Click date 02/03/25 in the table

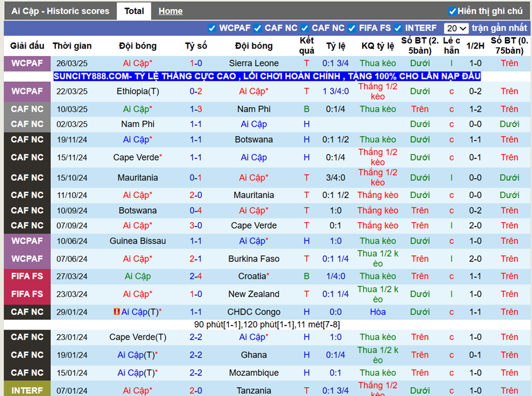[x=72, y=124]
